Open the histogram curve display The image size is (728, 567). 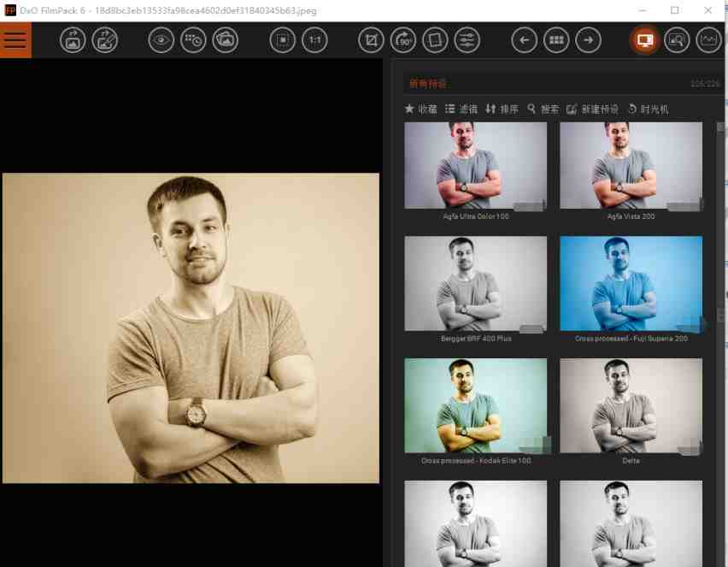(x=708, y=39)
